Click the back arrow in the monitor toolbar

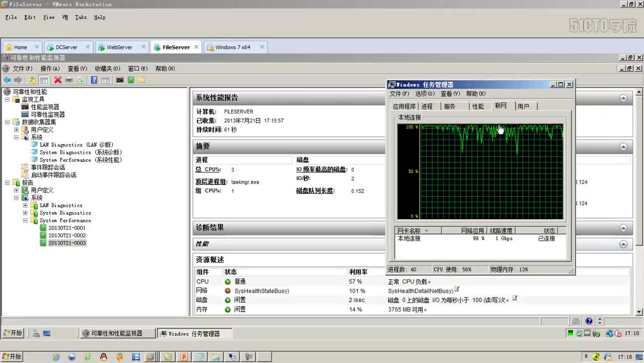[x=7, y=80]
